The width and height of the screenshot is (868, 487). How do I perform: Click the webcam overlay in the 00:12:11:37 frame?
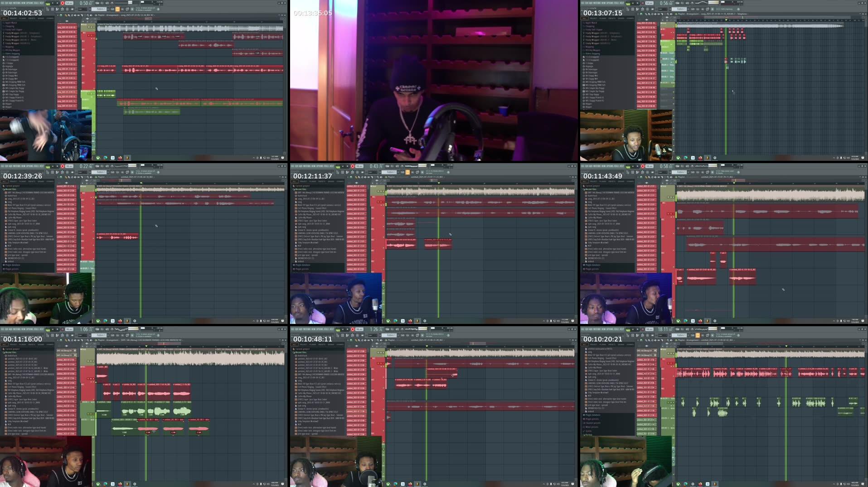point(336,298)
